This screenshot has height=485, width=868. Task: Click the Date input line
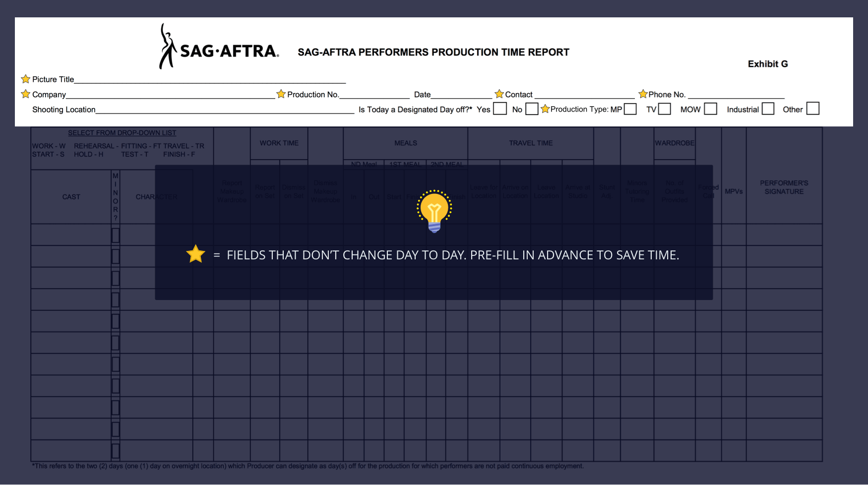click(x=461, y=94)
